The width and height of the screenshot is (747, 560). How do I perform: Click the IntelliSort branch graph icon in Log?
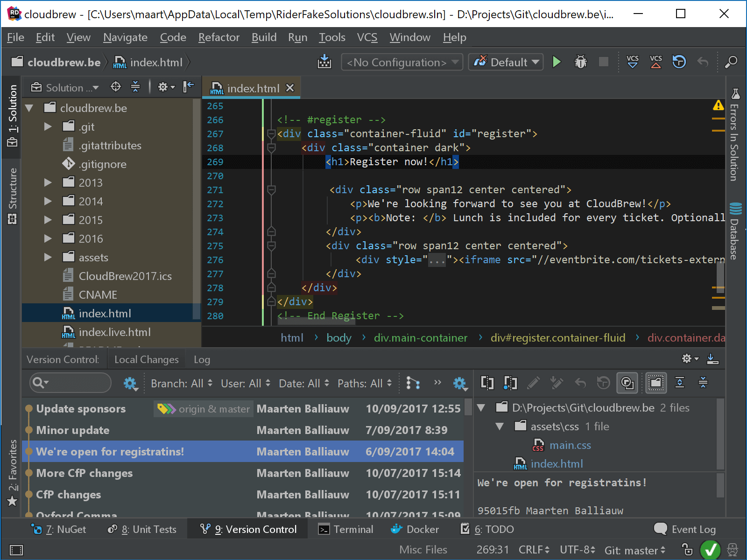(413, 383)
